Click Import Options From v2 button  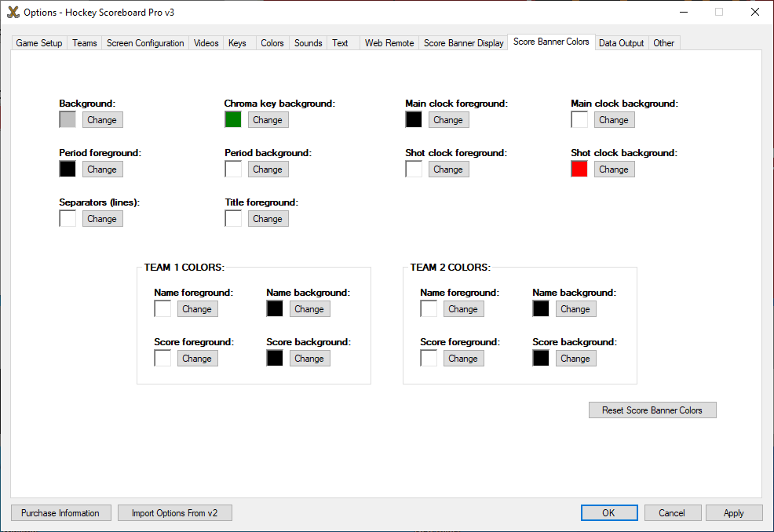click(175, 513)
